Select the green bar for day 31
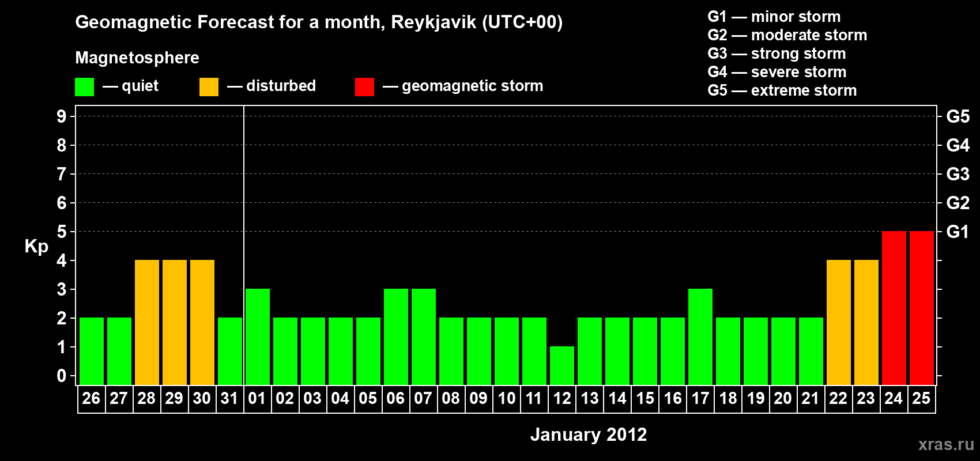This screenshot has height=461, width=980. click(x=230, y=351)
